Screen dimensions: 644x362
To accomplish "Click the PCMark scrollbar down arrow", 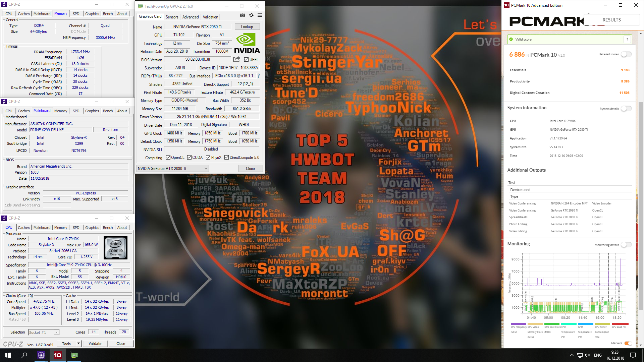I will pos(641,345).
